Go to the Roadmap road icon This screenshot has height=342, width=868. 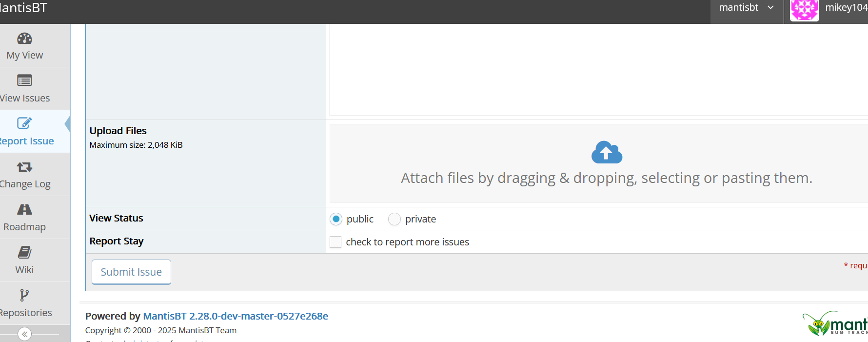tap(24, 210)
